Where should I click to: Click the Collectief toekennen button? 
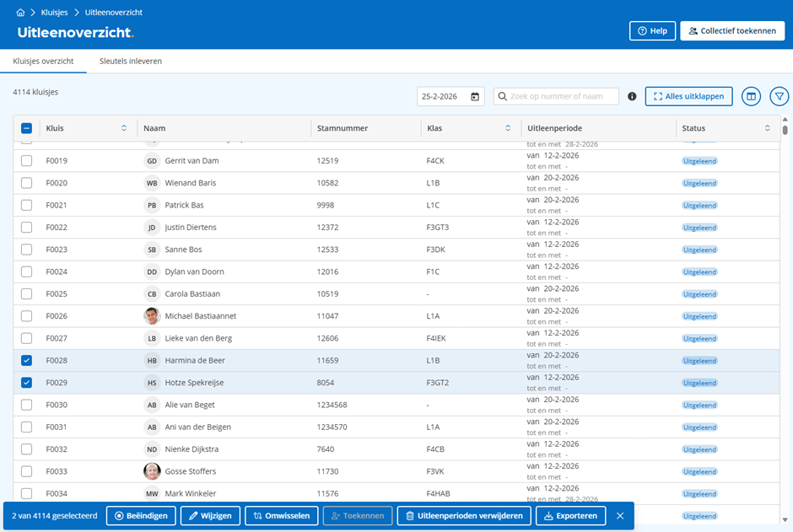(x=732, y=31)
